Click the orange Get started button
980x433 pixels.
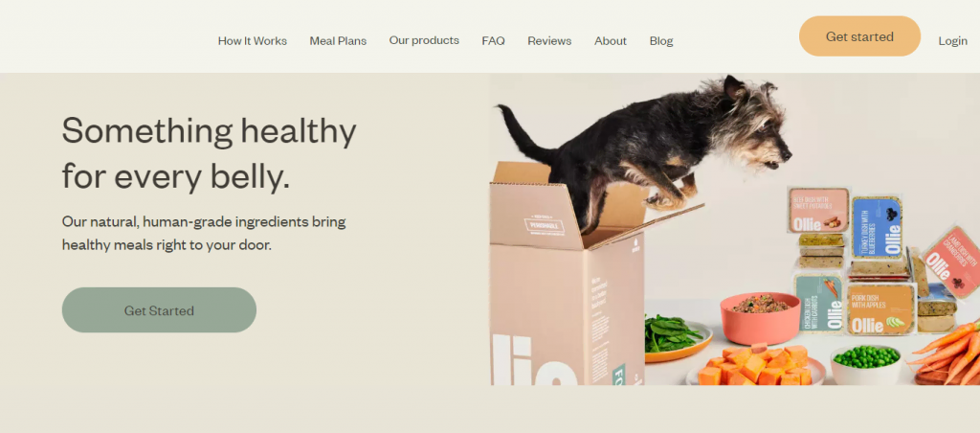tap(859, 36)
